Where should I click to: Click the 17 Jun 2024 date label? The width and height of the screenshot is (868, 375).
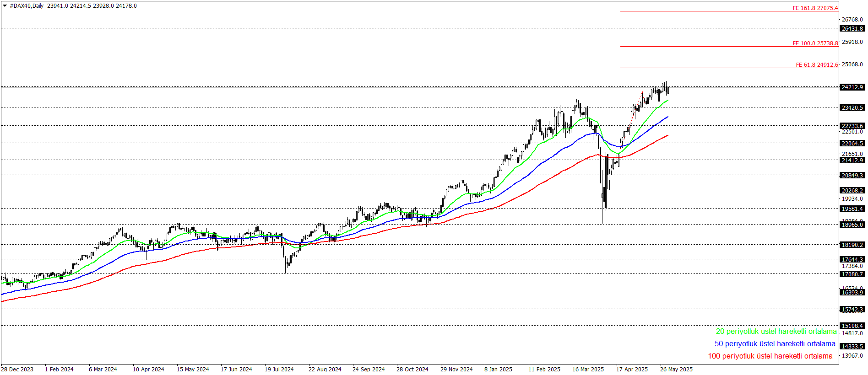coord(236,369)
